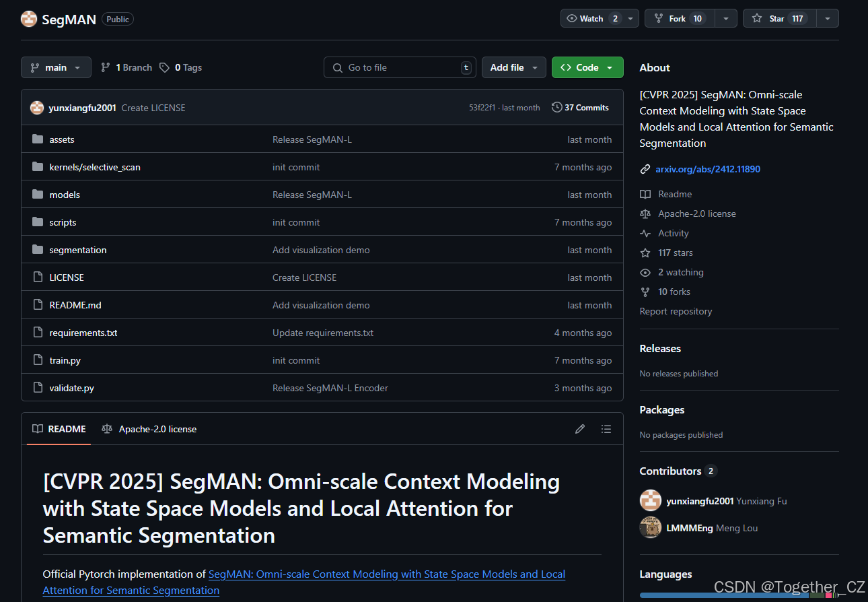This screenshot has width=868, height=602.
Task: Click the folder icon beside segmentation
Action: 37,249
